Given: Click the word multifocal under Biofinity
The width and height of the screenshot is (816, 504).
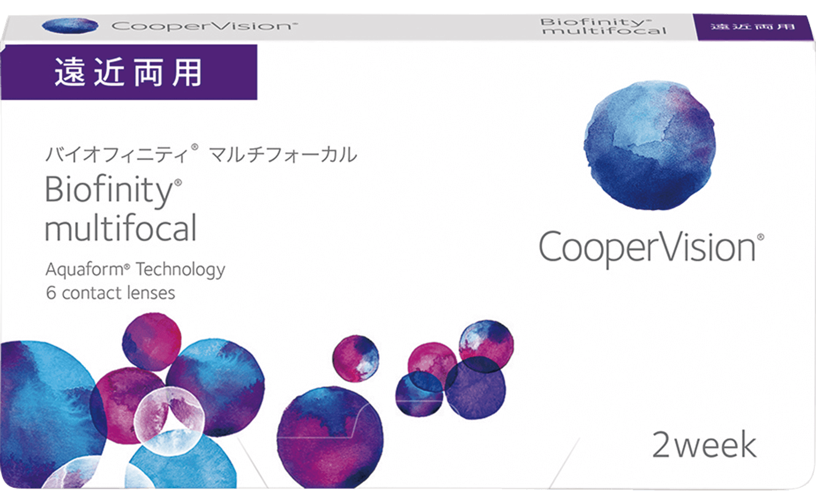Looking at the screenshot, I should 121,228.
